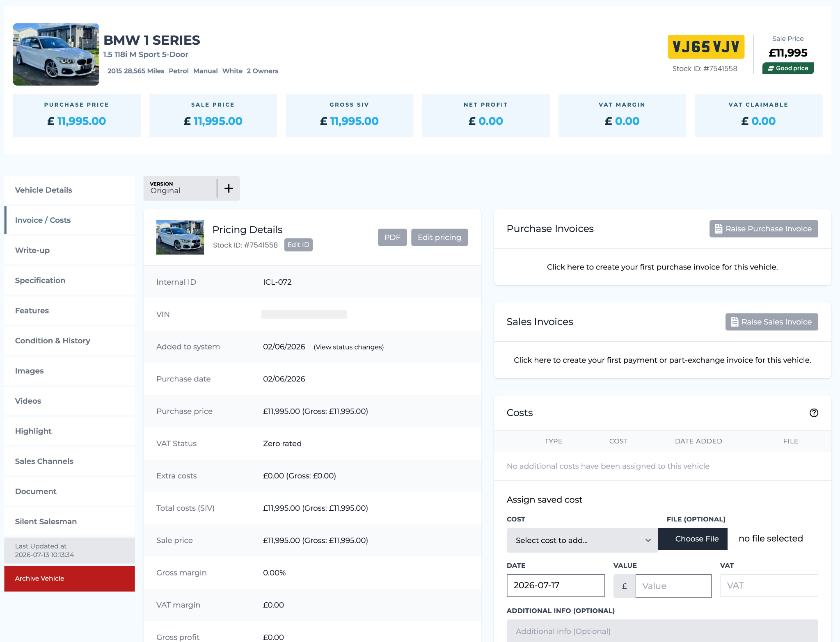The width and height of the screenshot is (840, 642).
Task: Click link to create first purchase invoice
Action: point(662,267)
